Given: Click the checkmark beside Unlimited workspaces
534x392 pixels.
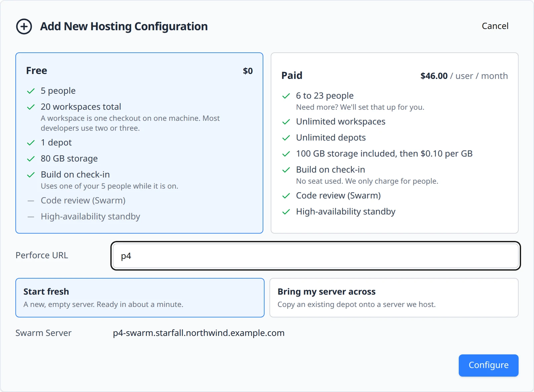Looking at the screenshot, I should click(x=286, y=122).
